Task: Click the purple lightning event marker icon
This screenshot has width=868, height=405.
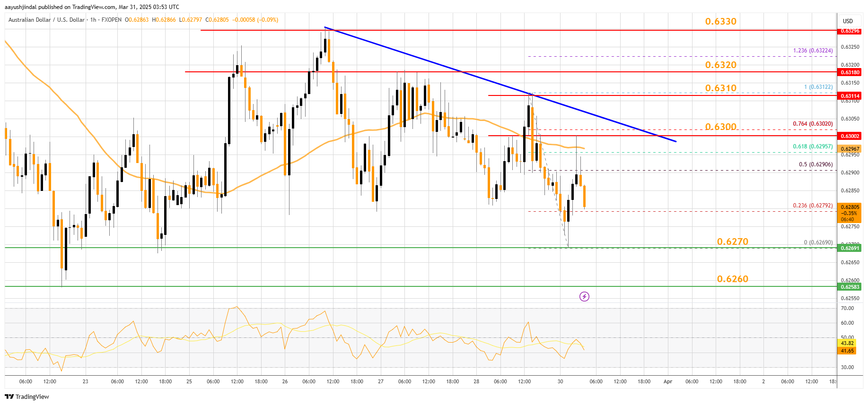Action: 585,297
